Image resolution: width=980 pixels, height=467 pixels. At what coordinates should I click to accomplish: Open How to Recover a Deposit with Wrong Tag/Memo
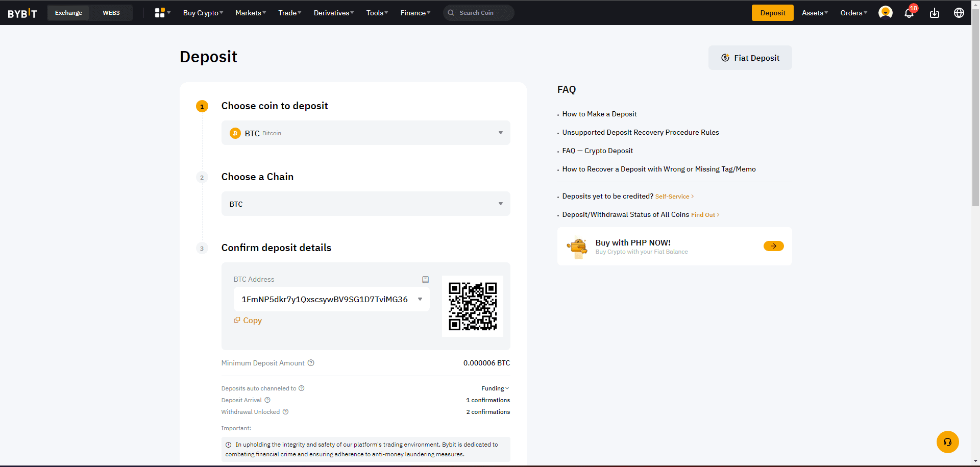tap(659, 169)
